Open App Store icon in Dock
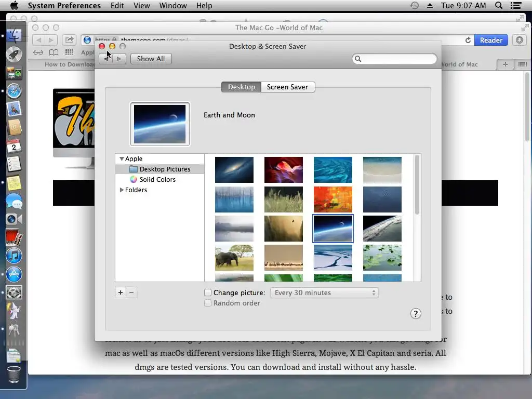The height and width of the screenshot is (399, 532). [14, 274]
